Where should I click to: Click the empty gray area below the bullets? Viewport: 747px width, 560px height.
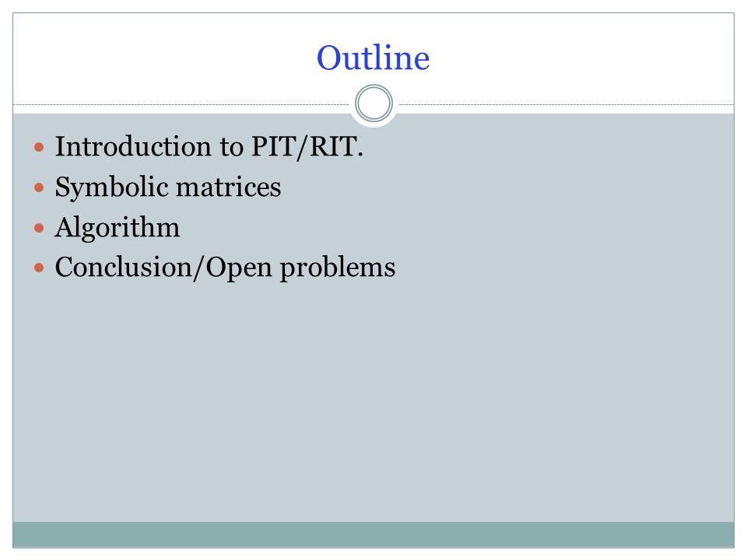click(373, 400)
